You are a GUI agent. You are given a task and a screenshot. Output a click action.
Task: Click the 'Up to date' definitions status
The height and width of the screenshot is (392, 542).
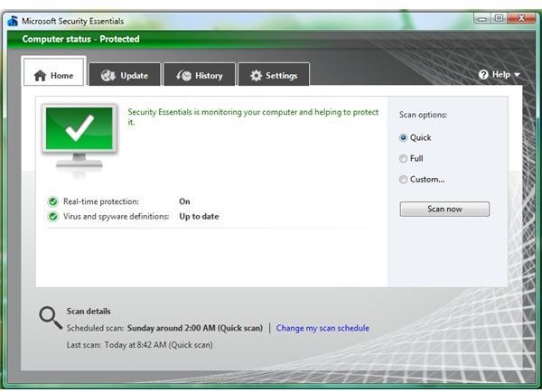[x=199, y=217]
